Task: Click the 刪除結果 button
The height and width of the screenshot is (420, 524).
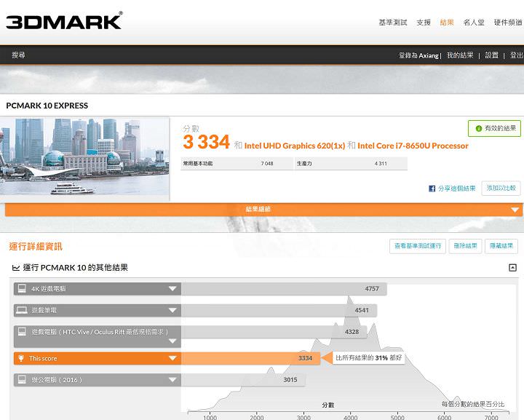Action: (x=465, y=246)
